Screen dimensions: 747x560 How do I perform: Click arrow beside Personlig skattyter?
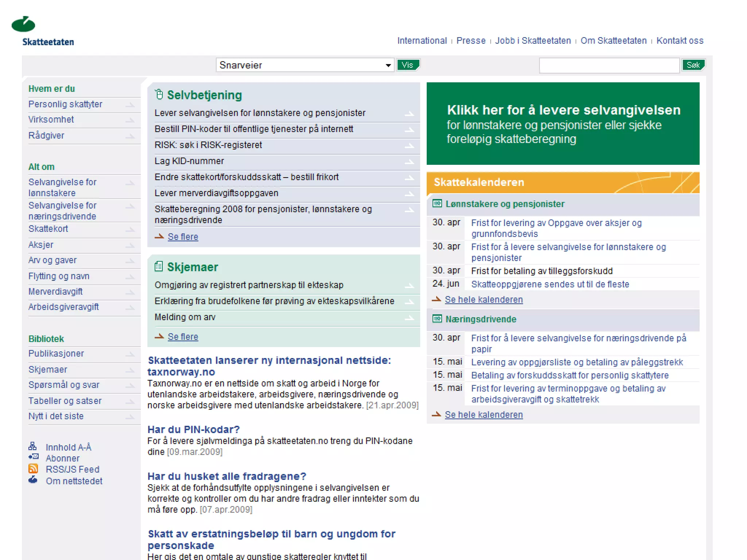pos(130,105)
